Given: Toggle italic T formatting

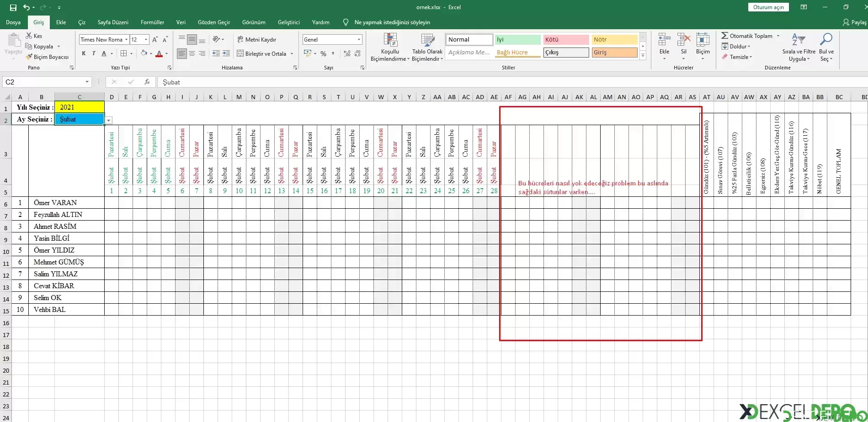Looking at the screenshot, I should 94,53.
